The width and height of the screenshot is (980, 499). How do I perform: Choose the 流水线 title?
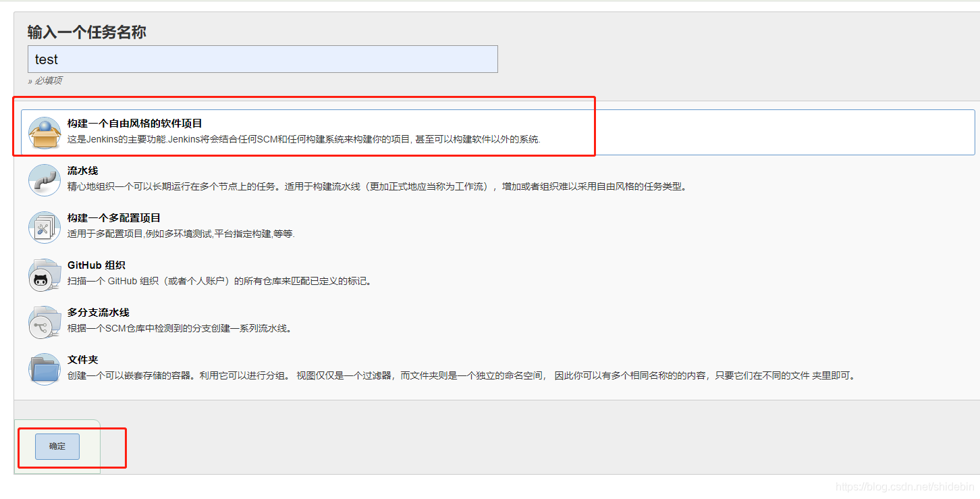[x=83, y=171]
